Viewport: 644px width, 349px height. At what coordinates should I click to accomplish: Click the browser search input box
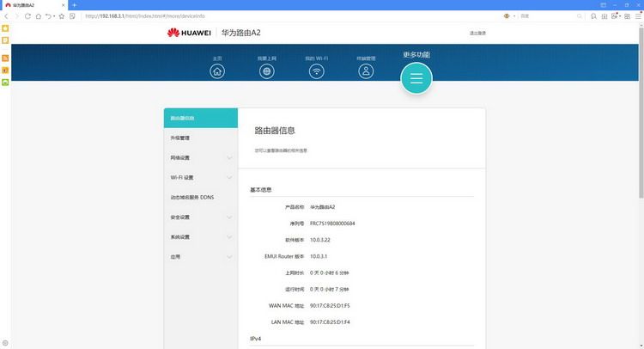coord(548,16)
